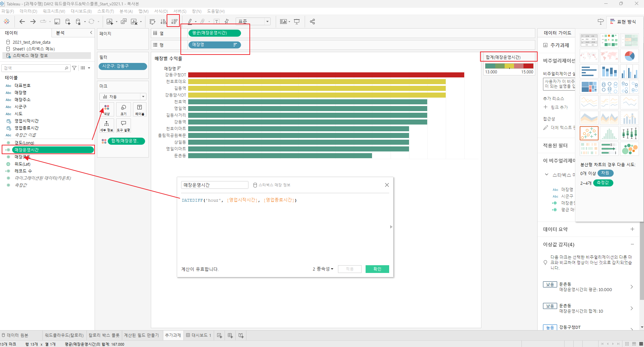This screenshot has height=347, width=644.
Task: Open the 분석(A) menu
Action: pos(126,11)
